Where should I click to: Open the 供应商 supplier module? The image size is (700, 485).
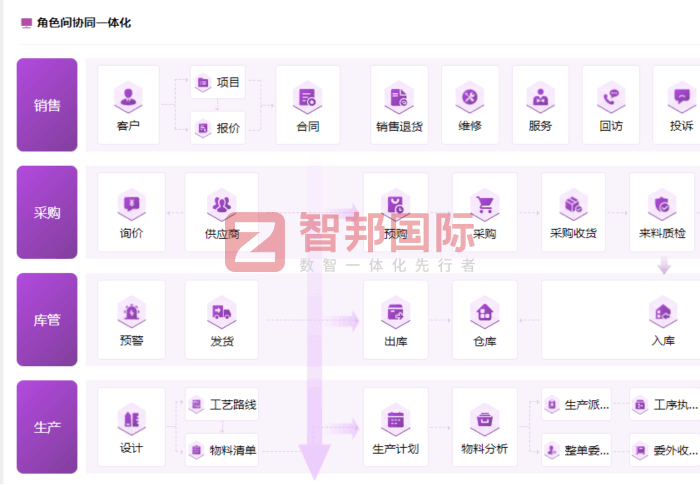click(x=222, y=212)
